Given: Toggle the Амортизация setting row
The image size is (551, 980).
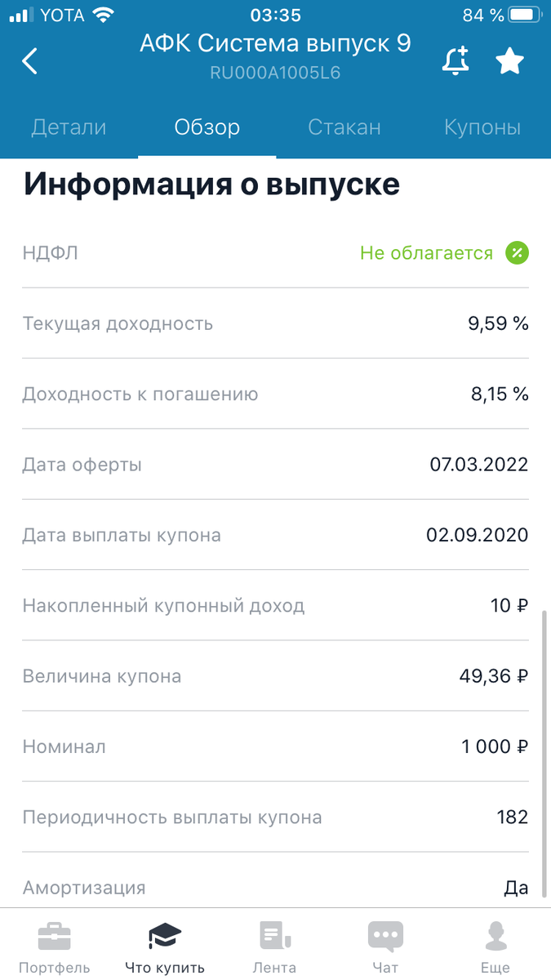Looking at the screenshot, I should [275, 887].
